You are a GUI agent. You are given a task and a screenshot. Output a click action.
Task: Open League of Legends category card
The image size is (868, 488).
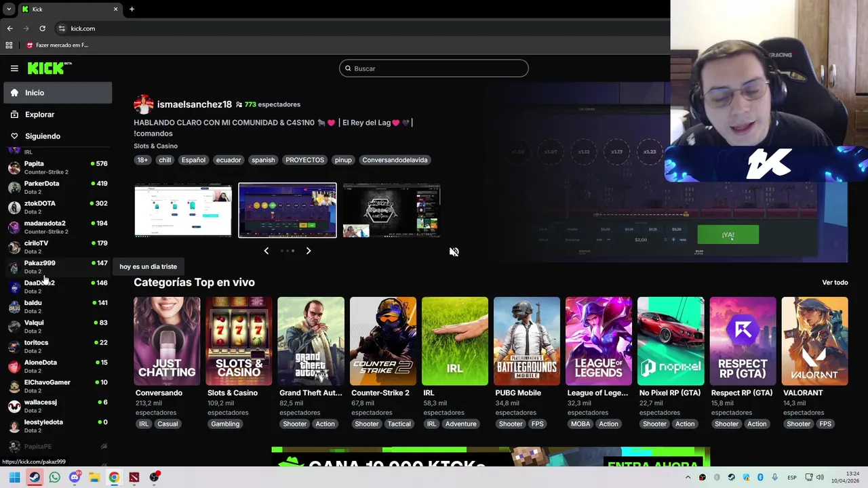pos(599,341)
